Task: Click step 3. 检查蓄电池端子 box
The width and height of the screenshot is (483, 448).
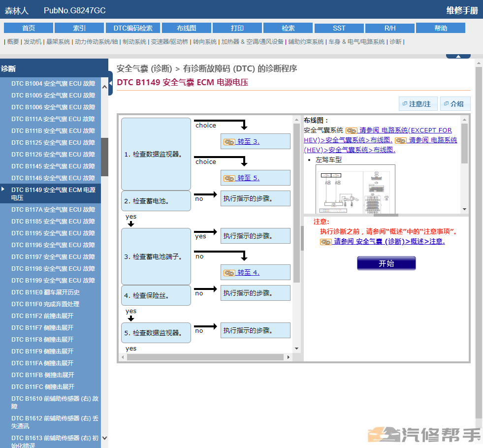Action: [156, 256]
